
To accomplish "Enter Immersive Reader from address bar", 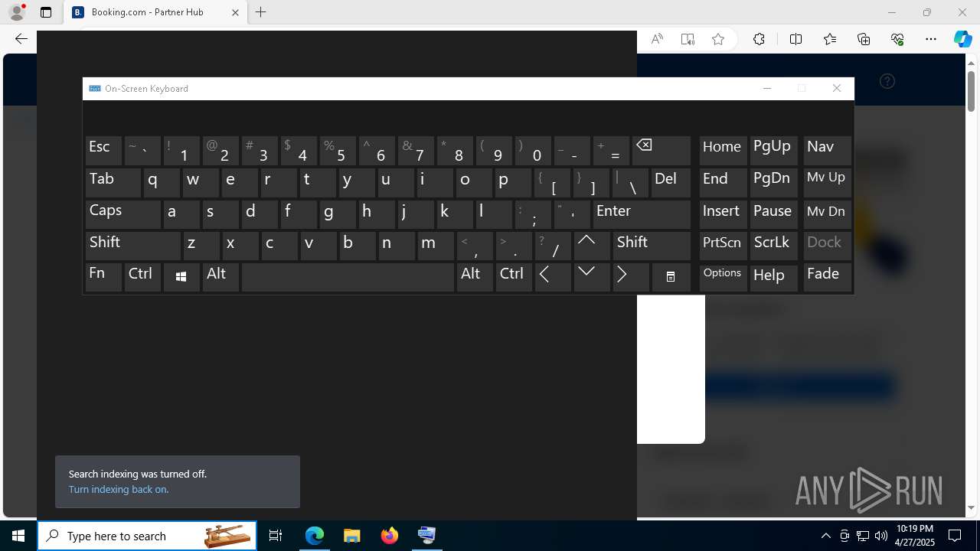I will pyautogui.click(x=688, y=39).
